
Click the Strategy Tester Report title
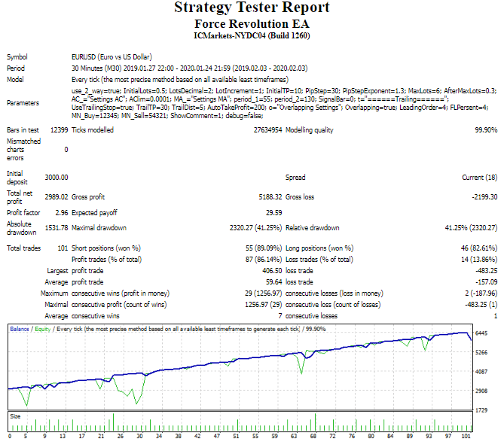tap(252, 8)
